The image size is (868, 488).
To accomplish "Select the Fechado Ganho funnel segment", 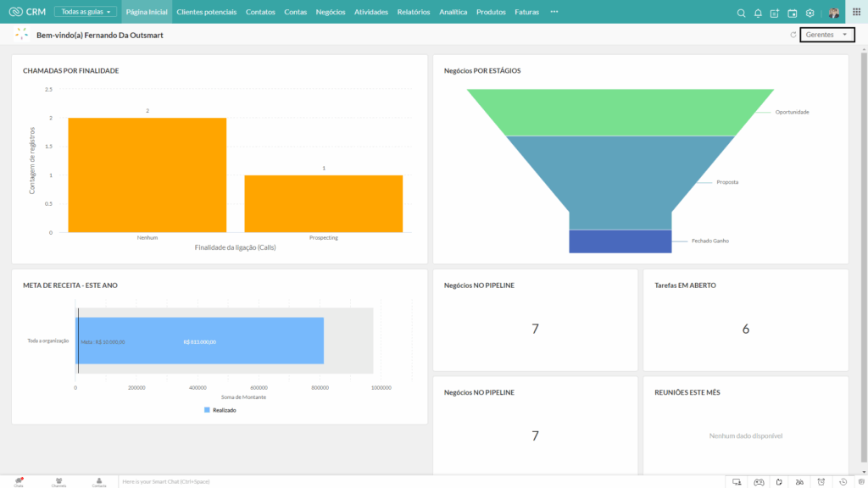I will [620, 241].
